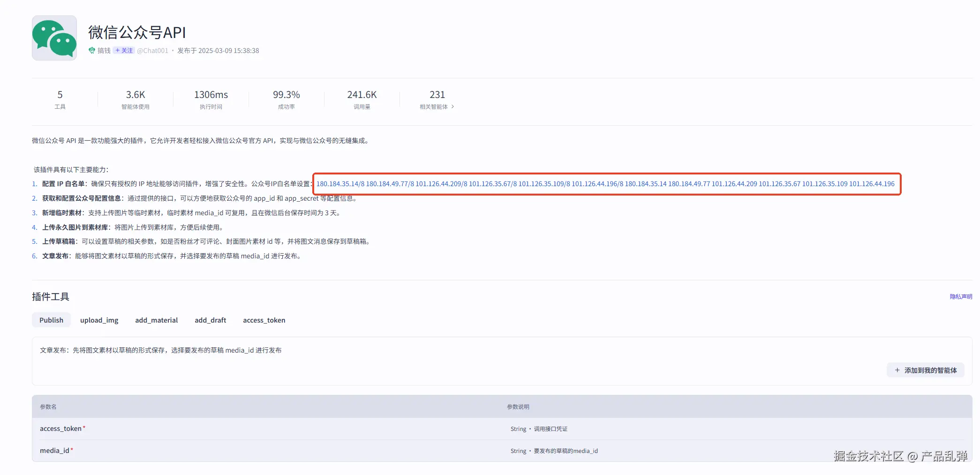
Task: Click the 调用接口凭证 description text
Action: [550, 429]
